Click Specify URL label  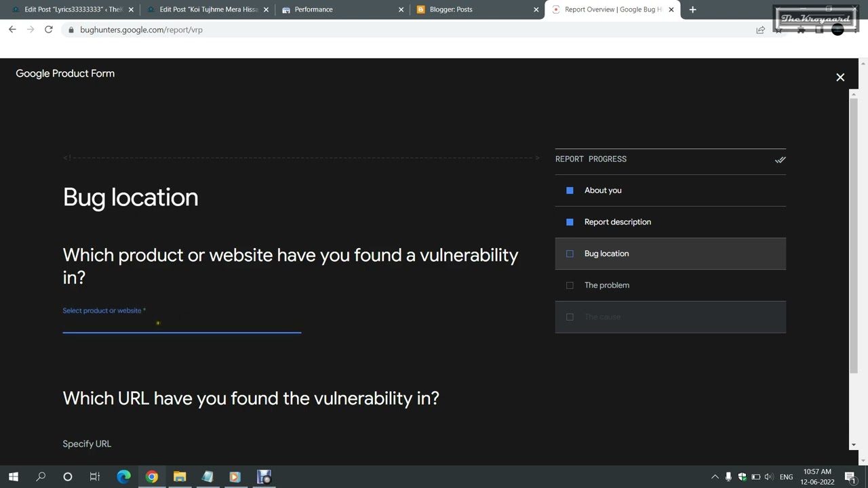click(x=87, y=444)
